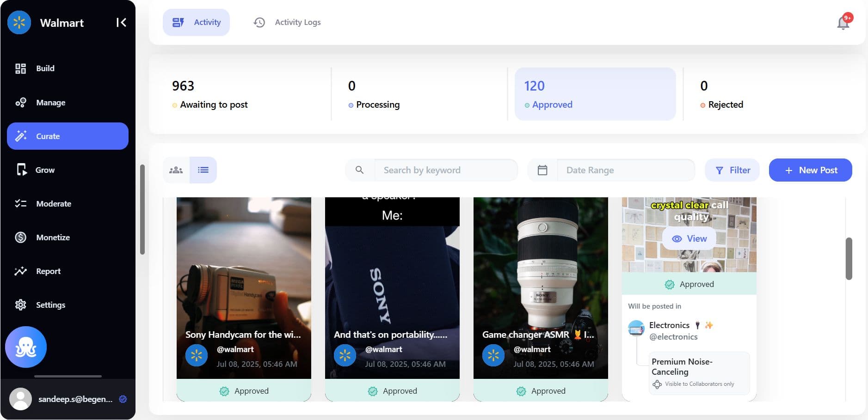The image size is (868, 420).
Task: Click the Will be posted in label
Action: click(654, 306)
